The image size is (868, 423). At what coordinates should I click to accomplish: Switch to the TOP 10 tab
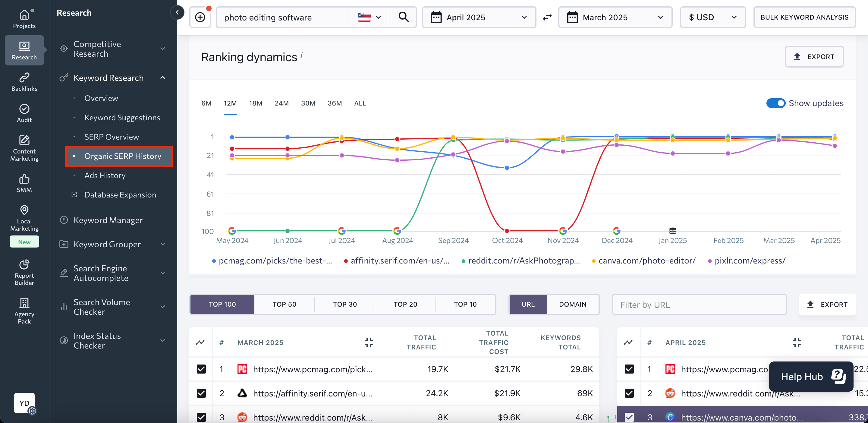(465, 304)
